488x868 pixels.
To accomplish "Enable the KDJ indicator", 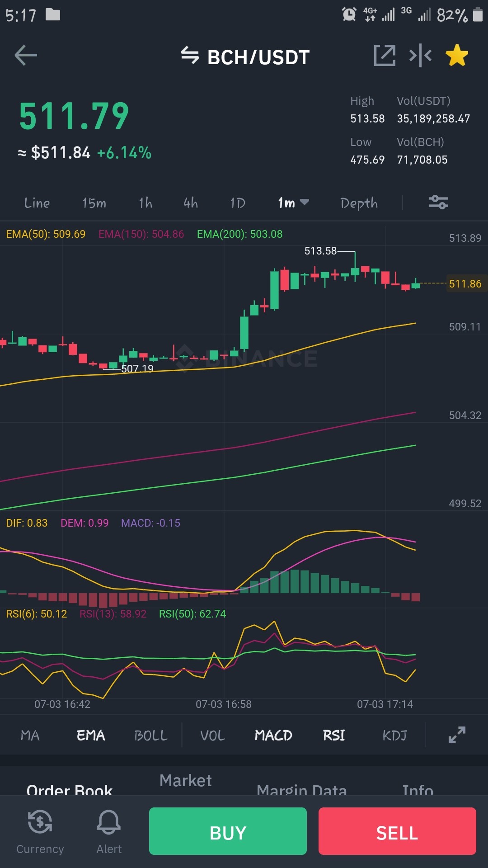I will click(394, 735).
